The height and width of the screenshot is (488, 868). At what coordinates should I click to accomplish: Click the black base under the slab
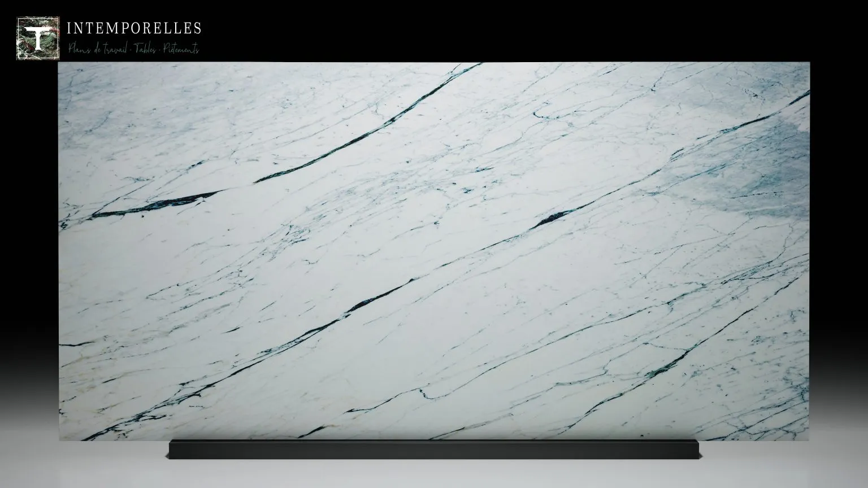point(434,450)
